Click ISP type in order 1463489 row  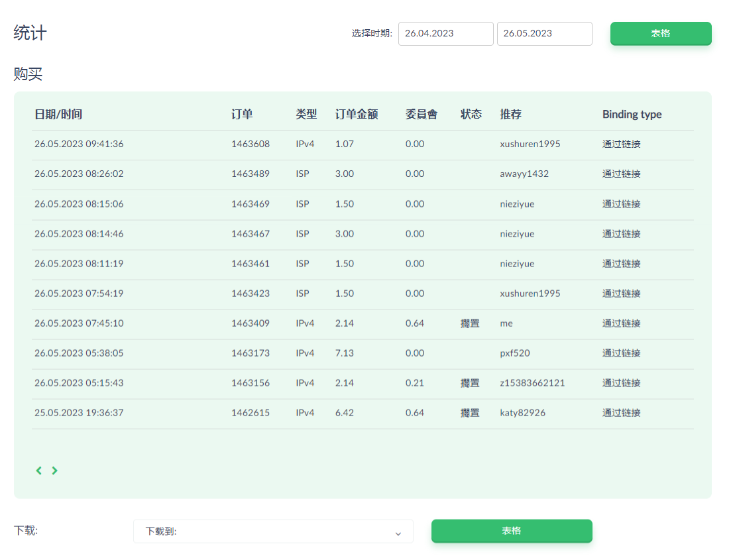pos(303,174)
